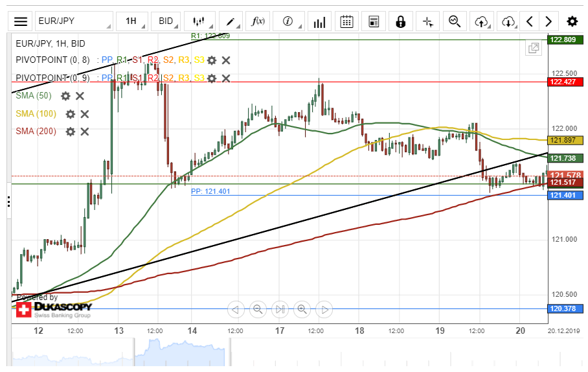Click the calendar icon in toolbar
588x372 pixels.
point(346,21)
